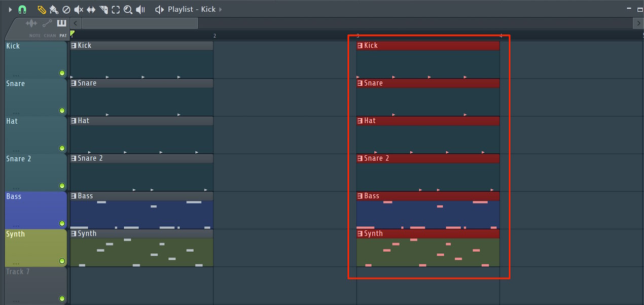Image resolution: width=644 pixels, height=305 pixels.
Task: Focus pattern clips piano icon
Action: pos(61,23)
